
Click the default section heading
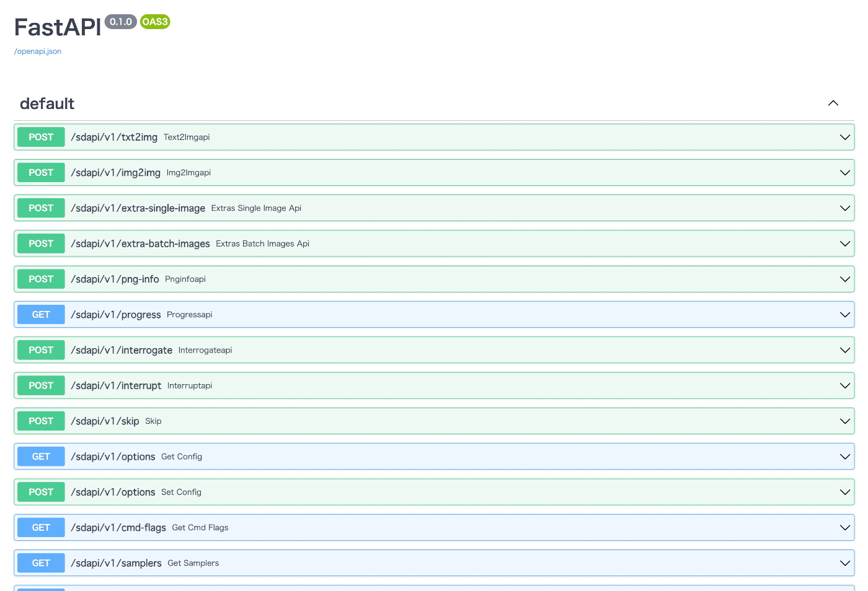click(x=47, y=103)
